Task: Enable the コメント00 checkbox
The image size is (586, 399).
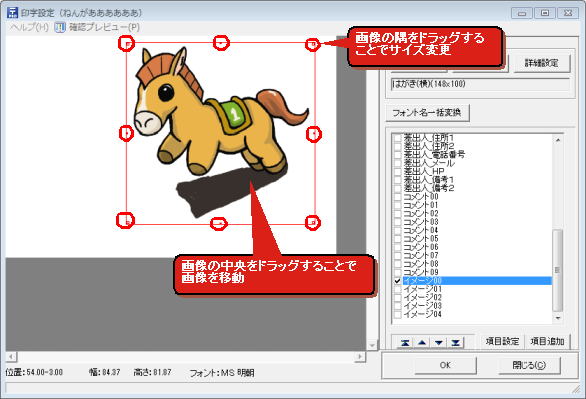Action: [397, 197]
